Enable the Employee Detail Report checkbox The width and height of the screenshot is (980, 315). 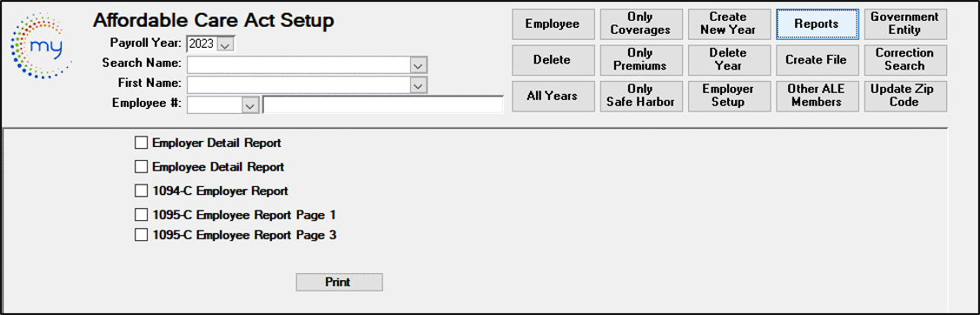[x=141, y=166]
